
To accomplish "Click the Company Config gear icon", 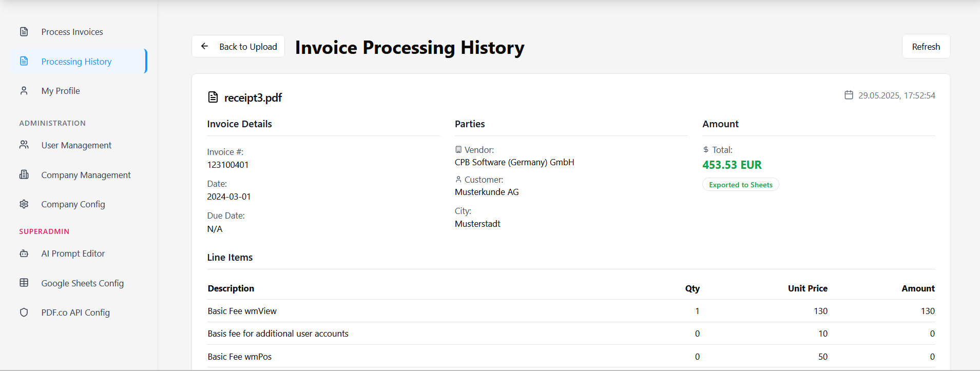I will click(x=24, y=204).
